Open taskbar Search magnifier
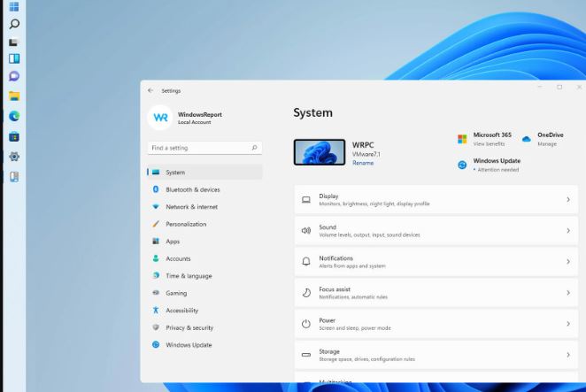586x392 pixels. coord(14,24)
